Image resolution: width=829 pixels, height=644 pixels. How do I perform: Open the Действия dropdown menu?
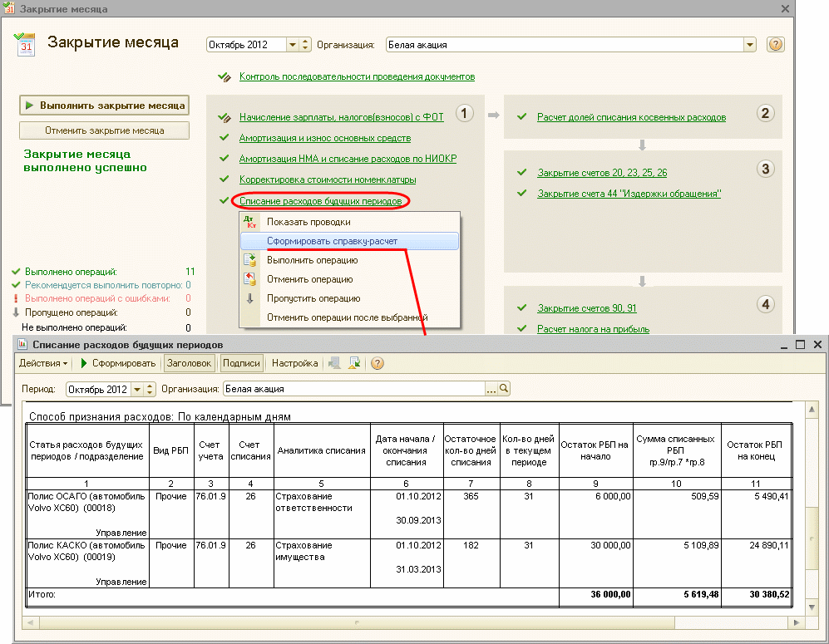coord(44,363)
